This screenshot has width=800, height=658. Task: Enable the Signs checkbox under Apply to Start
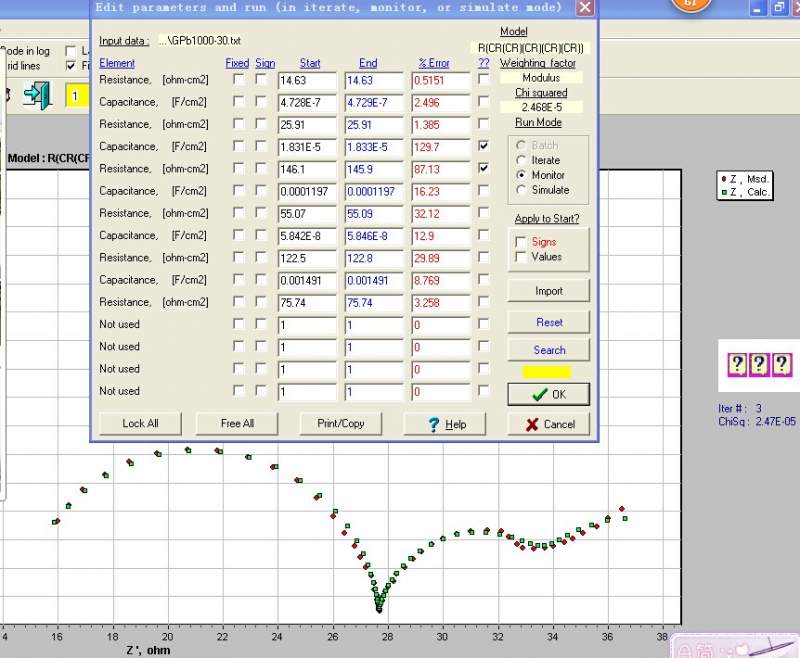pyautogui.click(x=521, y=242)
